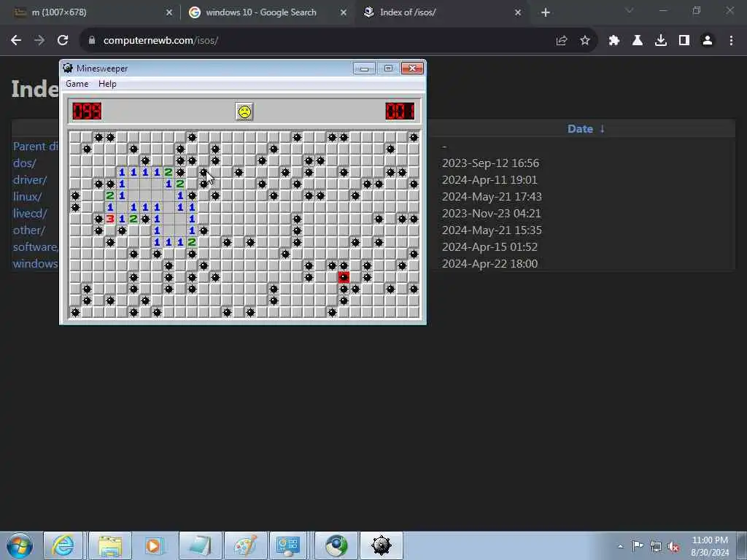Viewport: 747px width, 560px height.
Task: Click the muted volume tray icon
Action: (673, 547)
